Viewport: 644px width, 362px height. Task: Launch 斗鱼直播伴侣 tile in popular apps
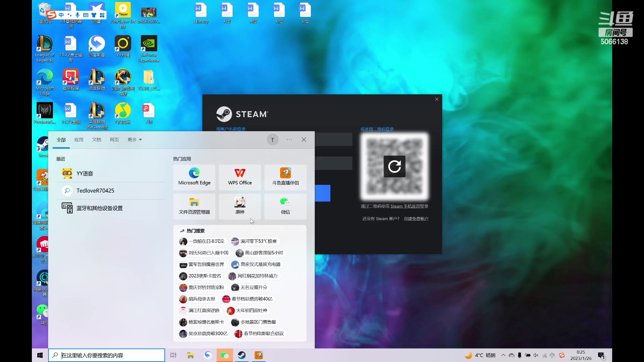[285, 177]
